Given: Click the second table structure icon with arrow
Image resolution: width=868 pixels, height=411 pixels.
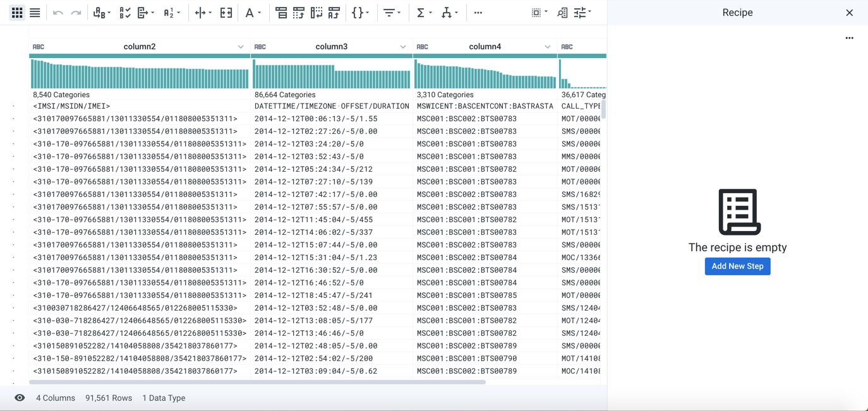Looking at the screenshot, I should pyautogui.click(x=299, y=13).
